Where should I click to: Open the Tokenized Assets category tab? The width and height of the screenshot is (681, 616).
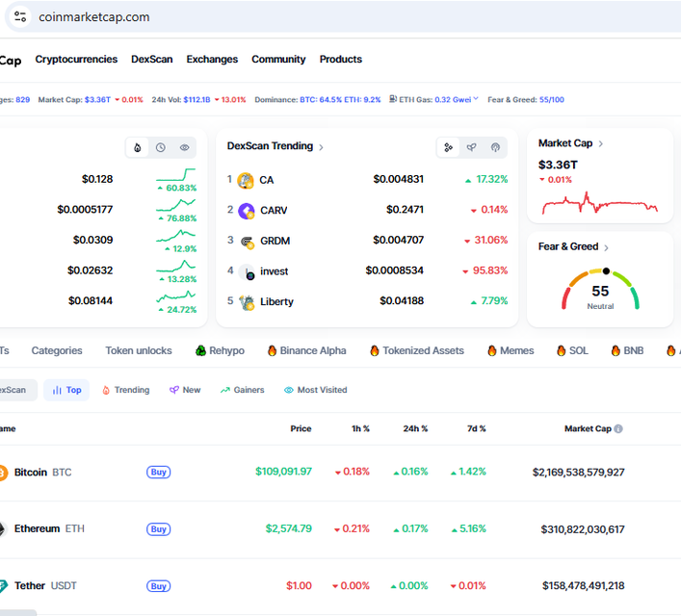[x=417, y=350]
